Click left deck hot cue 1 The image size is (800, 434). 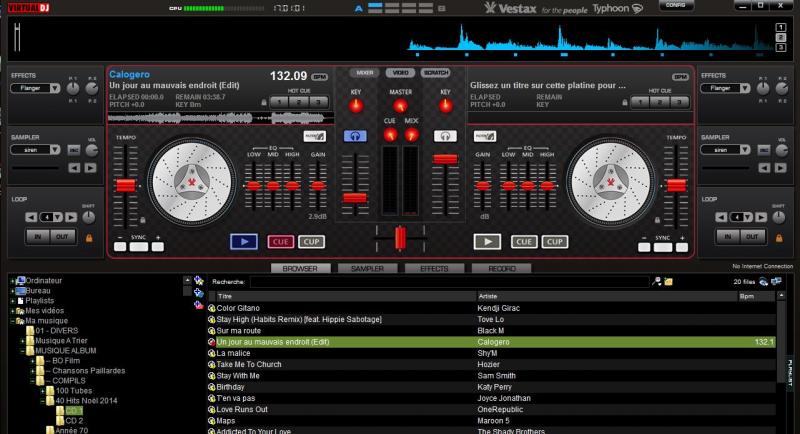click(280, 102)
